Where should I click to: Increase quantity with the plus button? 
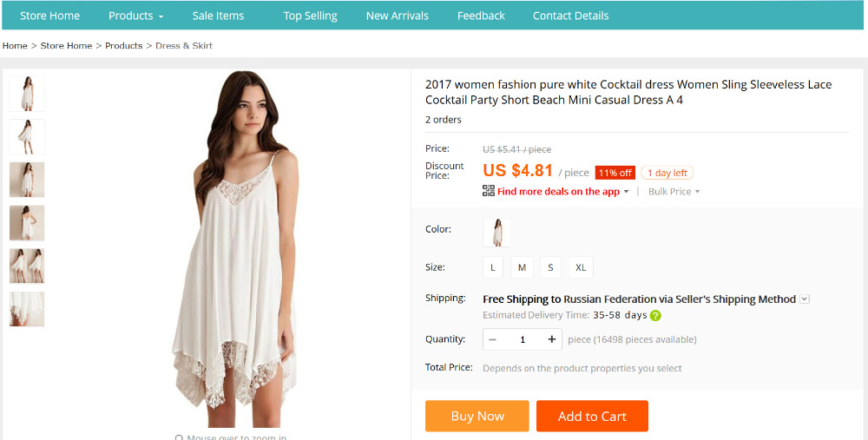[x=551, y=339]
